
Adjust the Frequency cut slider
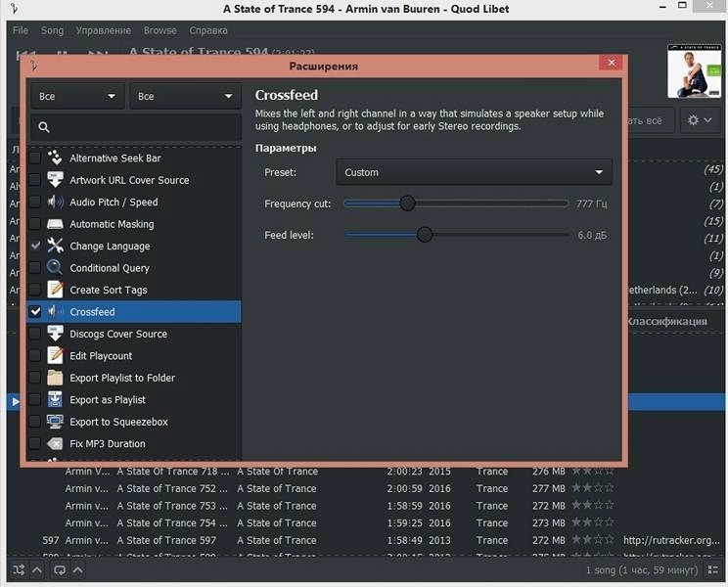point(407,203)
